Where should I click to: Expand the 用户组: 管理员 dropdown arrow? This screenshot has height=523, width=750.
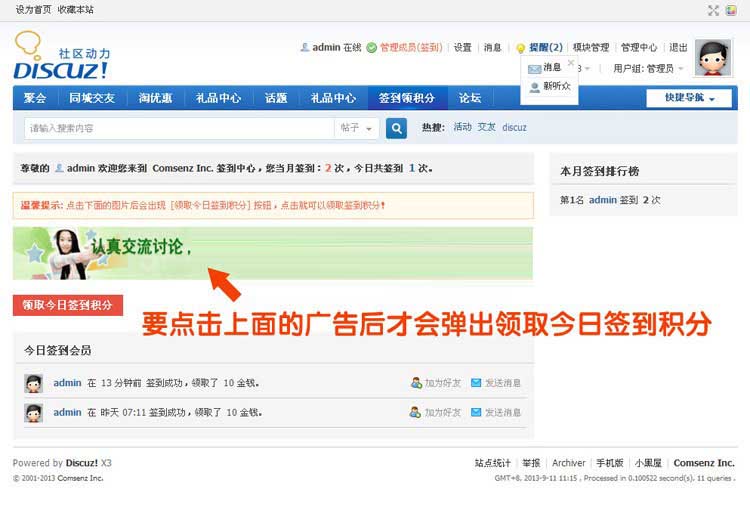681,68
